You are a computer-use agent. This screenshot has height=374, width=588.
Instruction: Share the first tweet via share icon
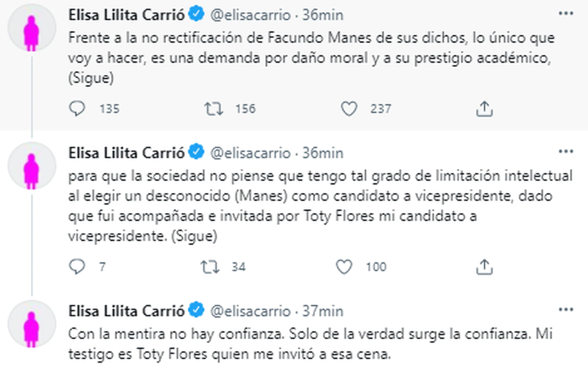pos(484,109)
